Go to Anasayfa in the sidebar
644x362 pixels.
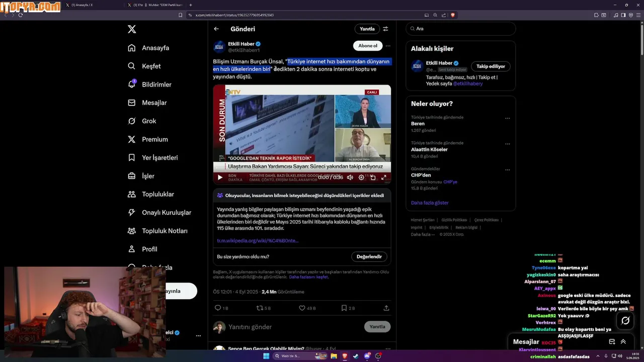(x=148, y=48)
